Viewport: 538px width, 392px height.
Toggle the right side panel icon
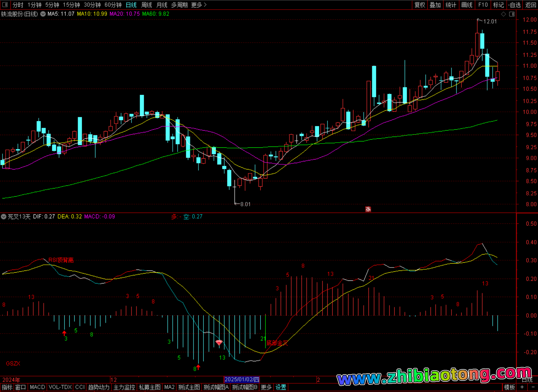(x=512, y=14)
